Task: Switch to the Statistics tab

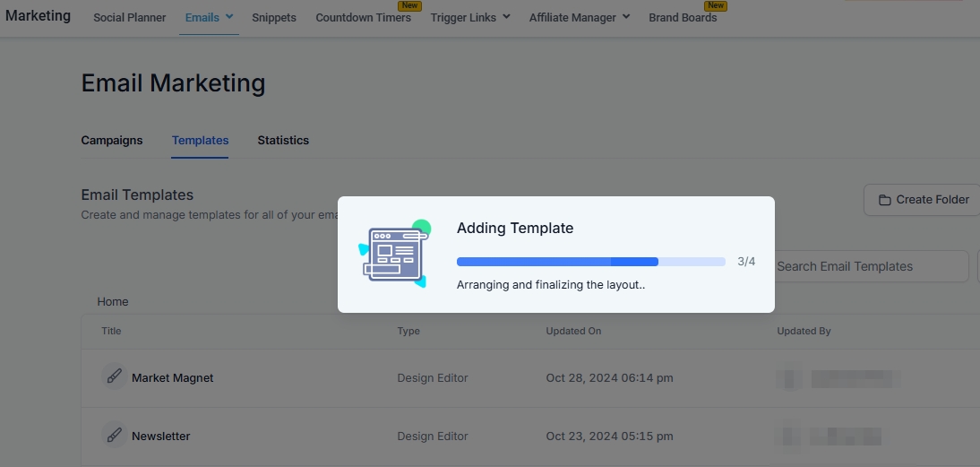Action: tap(283, 140)
